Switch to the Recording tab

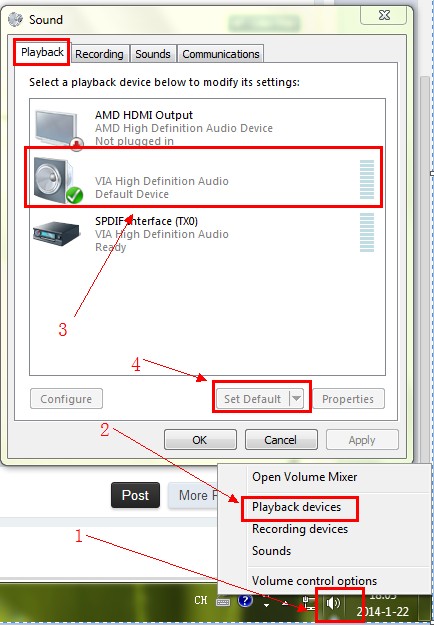99,54
